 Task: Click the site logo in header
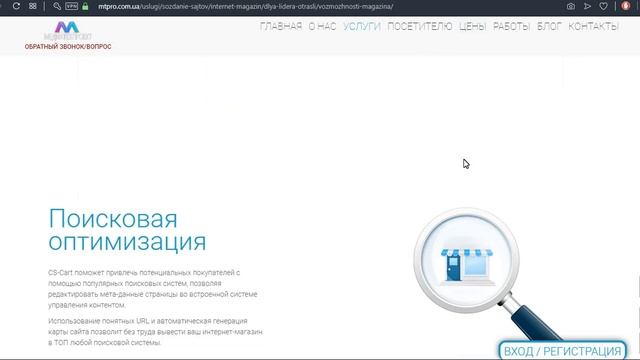tap(67, 31)
